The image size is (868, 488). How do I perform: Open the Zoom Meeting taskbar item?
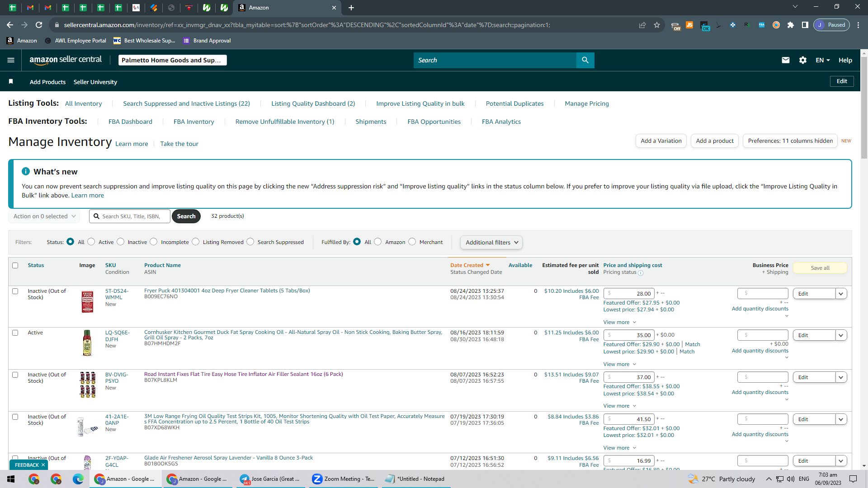point(344,479)
